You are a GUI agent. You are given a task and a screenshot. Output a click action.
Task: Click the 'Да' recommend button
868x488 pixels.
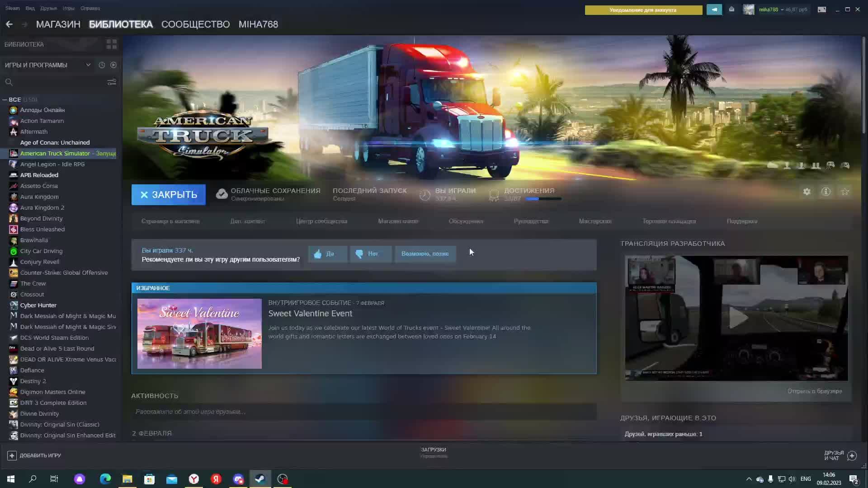point(327,254)
